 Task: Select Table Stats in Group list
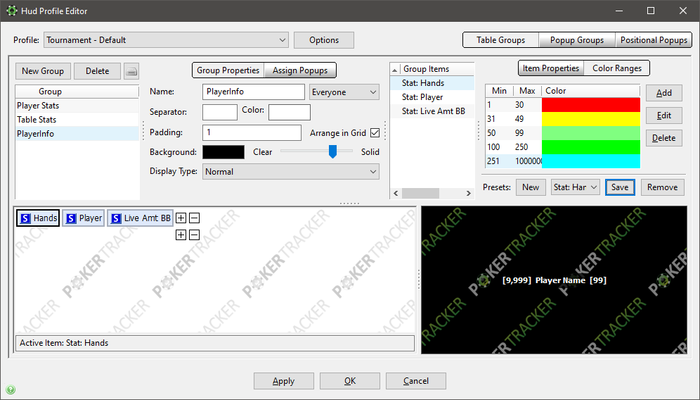pyautogui.click(x=77, y=120)
